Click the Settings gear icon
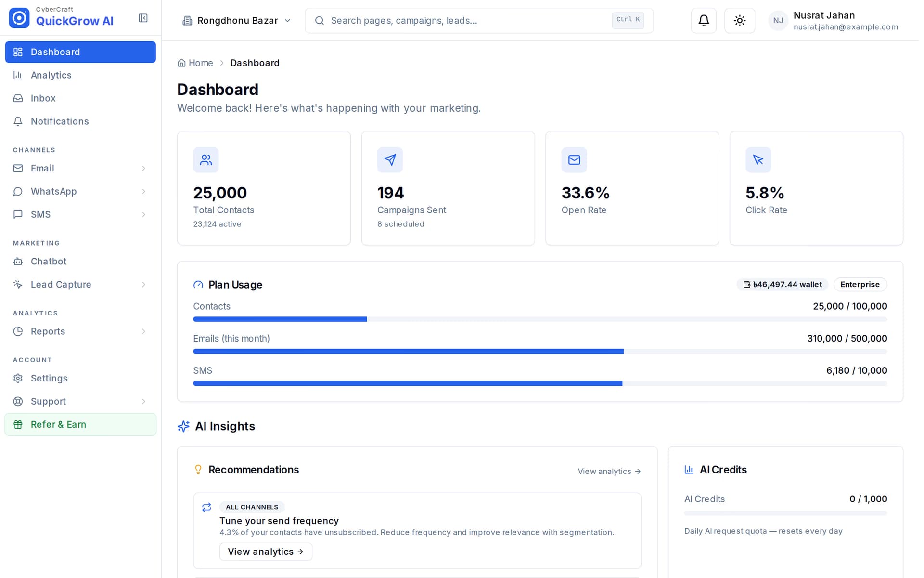This screenshot has width=924, height=578. [x=18, y=379]
